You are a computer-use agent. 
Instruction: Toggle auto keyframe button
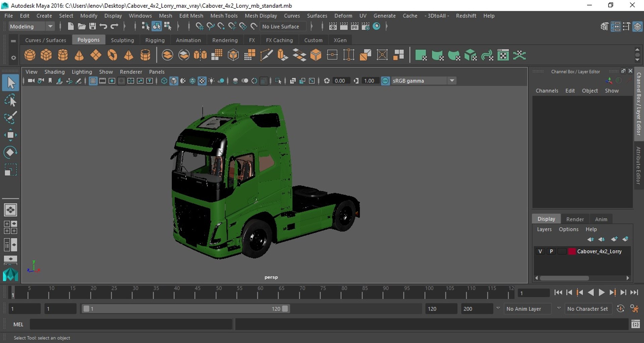pyautogui.click(x=621, y=309)
